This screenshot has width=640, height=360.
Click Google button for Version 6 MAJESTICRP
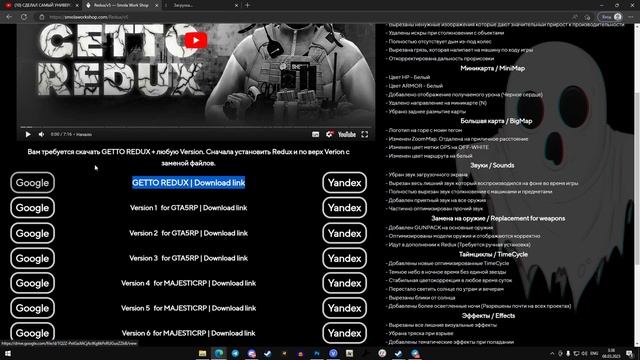33,333
